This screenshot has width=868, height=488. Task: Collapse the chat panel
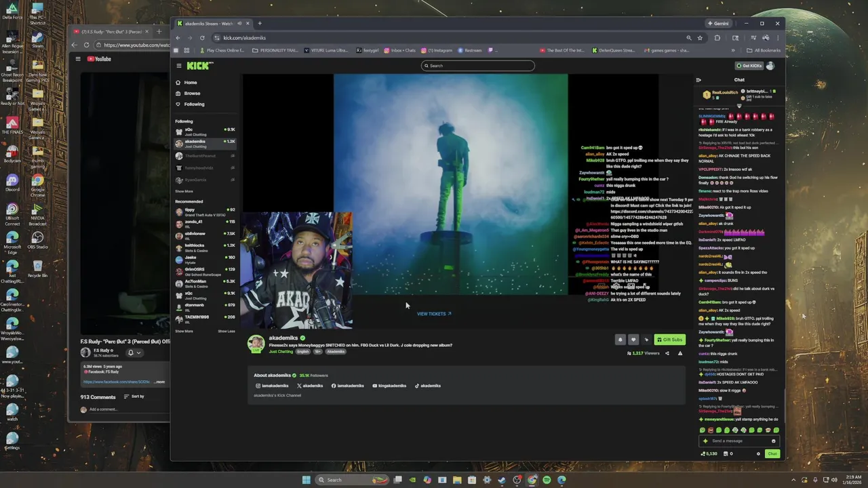click(x=698, y=80)
